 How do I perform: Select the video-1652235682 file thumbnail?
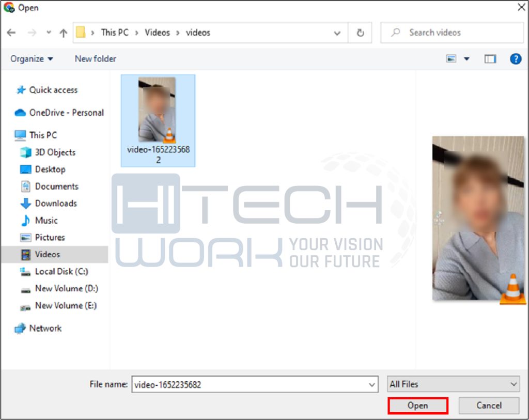[158, 120]
